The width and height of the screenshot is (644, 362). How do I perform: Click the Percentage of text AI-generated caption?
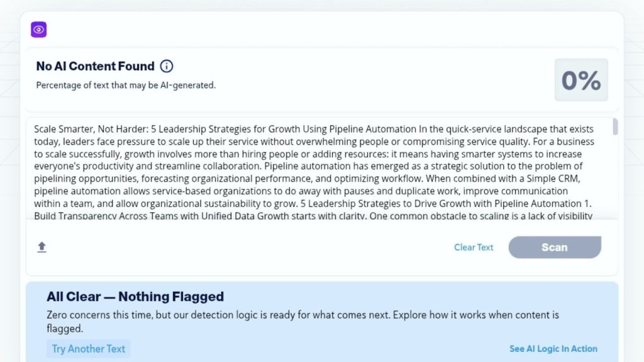coord(126,85)
